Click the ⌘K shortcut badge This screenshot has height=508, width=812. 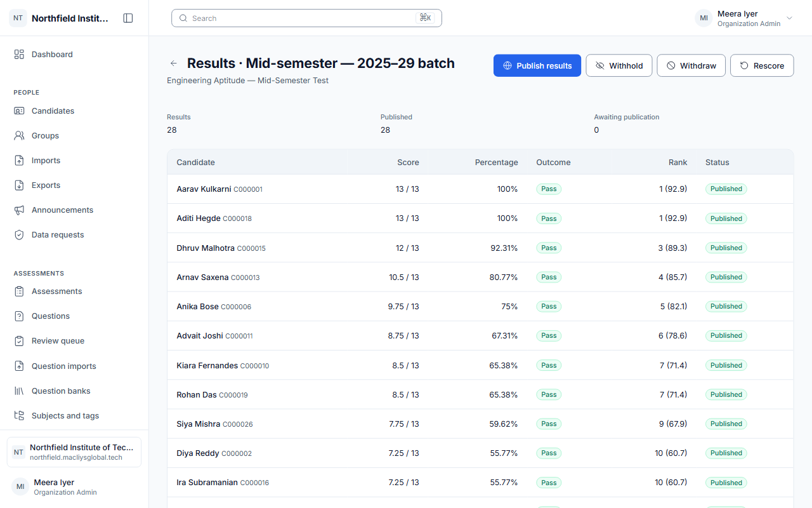[425, 18]
